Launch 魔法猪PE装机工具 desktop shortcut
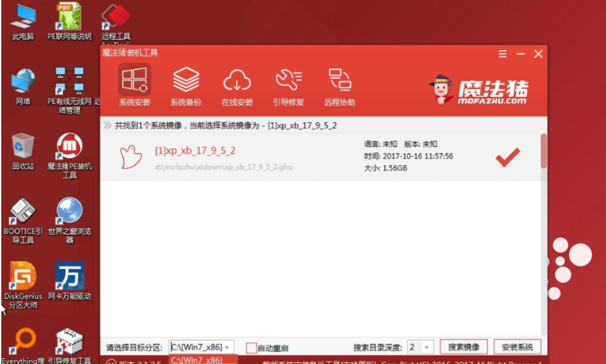 click(69, 156)
